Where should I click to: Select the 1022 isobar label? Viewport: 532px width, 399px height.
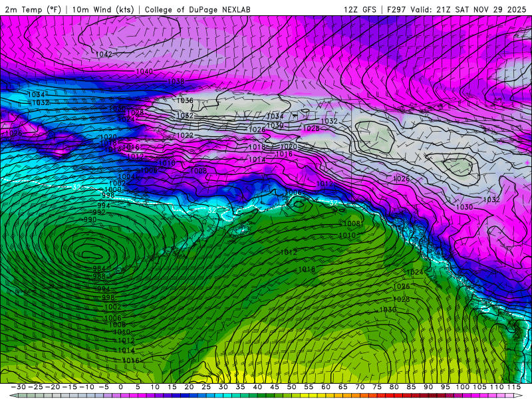(186, 135)
